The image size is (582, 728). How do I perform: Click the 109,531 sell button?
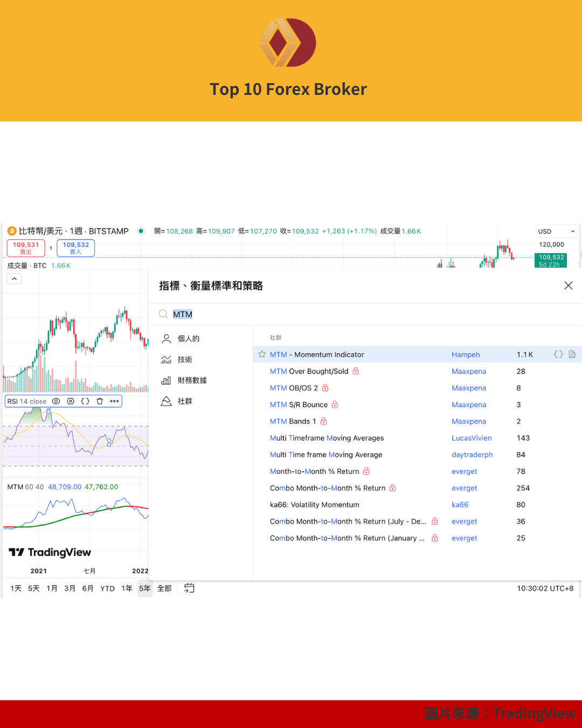tap(25, 248)
